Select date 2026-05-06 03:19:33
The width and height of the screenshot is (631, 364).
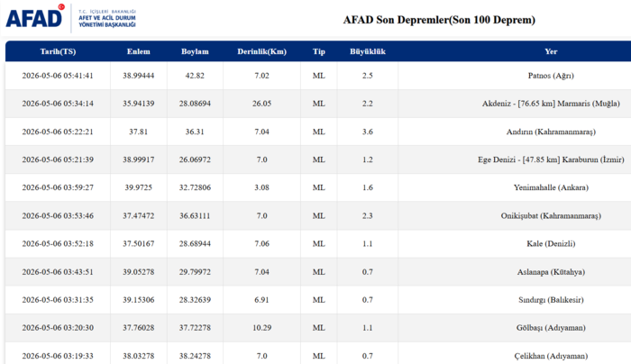[58, 356]
